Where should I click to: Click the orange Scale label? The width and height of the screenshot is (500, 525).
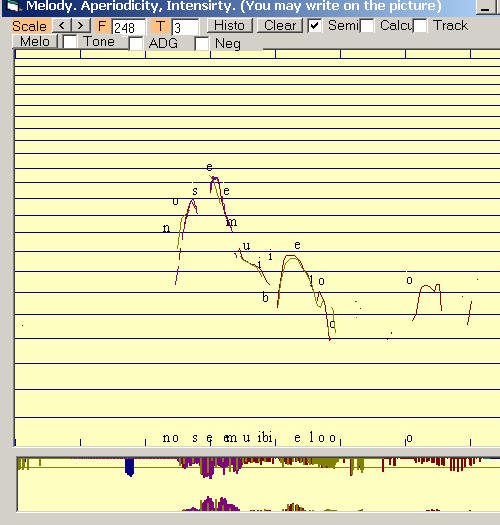click(30, 26)
